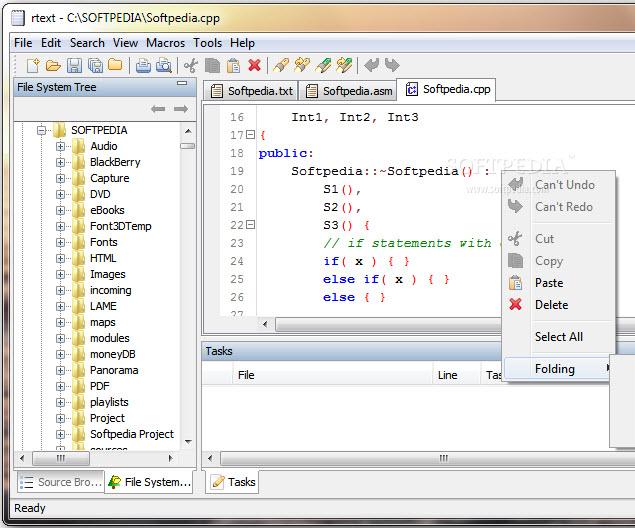Screen dimensions: 635x528
Task: Toggle code fold marker on line 17
Action: [250, 135]
